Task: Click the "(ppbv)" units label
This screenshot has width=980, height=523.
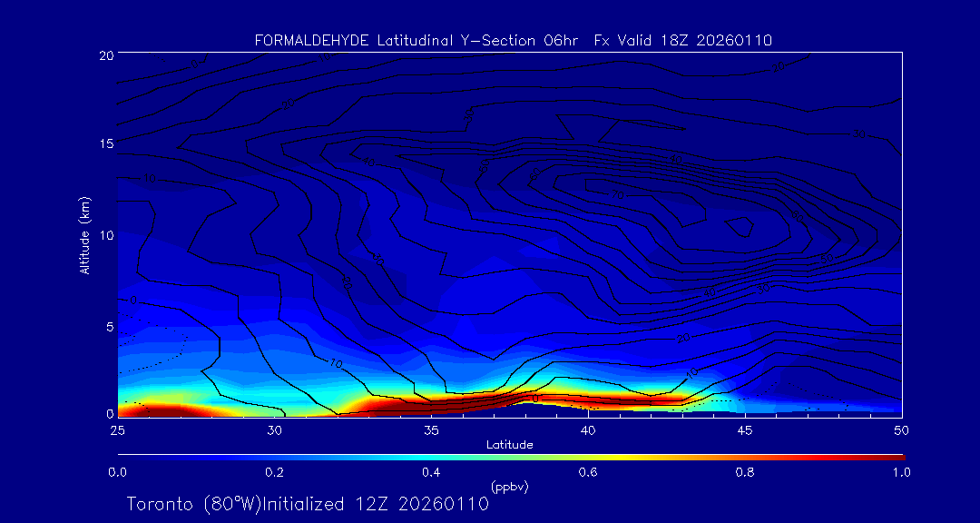Action: click(509, 487)
